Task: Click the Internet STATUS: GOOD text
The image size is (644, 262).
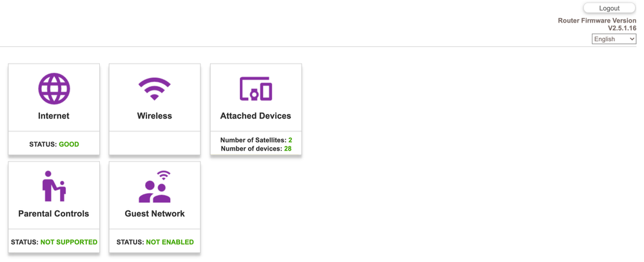Action: pos(54,144)
